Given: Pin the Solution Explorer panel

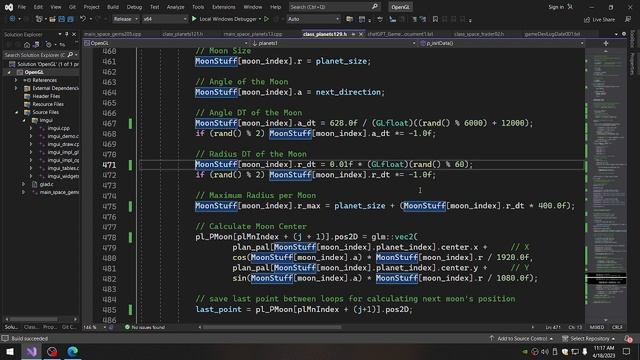Looking at the screenshot, I should (67, 34).
